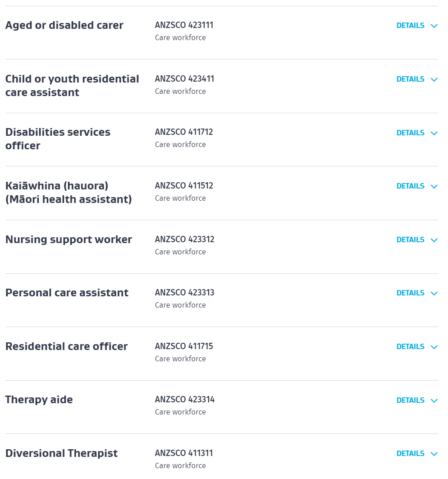Click Disabilities services officer heading
Screen dimensions: 448x479
(58, 139)
